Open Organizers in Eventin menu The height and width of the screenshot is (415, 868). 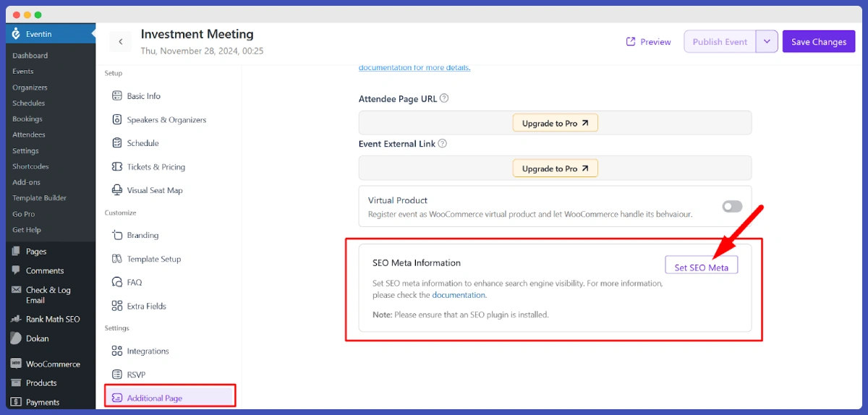[30, 87]
